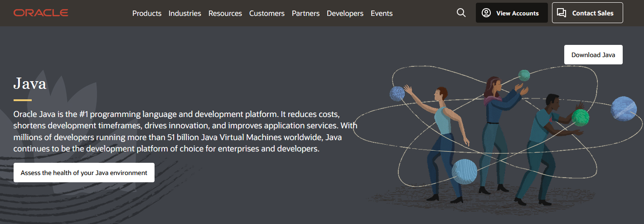Screen dimensions: 644x224
Task: Open the Customers menu
Action: click(x=267, y=13)
